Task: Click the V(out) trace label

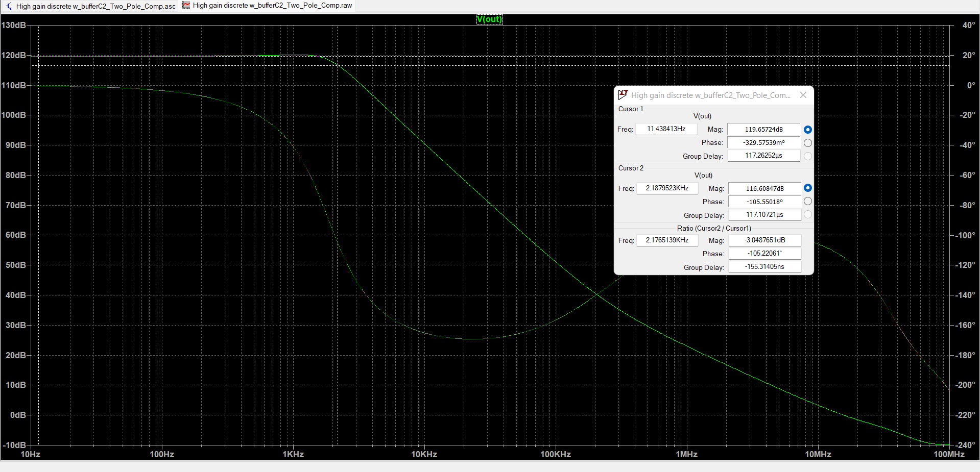Action: (489, 19)
